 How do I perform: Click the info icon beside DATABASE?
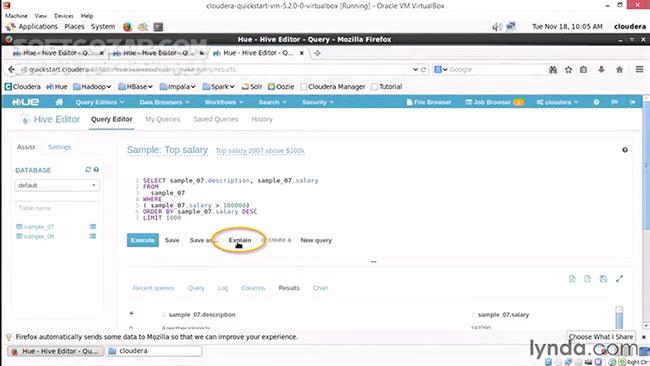point(96,170)
